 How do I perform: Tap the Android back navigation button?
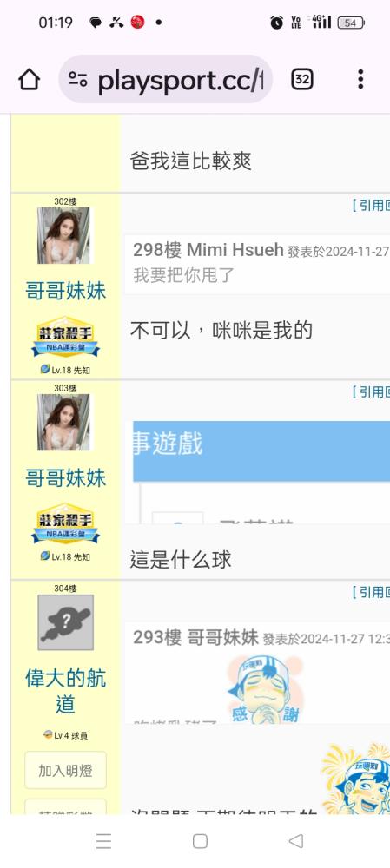click(x=296, y=841)
